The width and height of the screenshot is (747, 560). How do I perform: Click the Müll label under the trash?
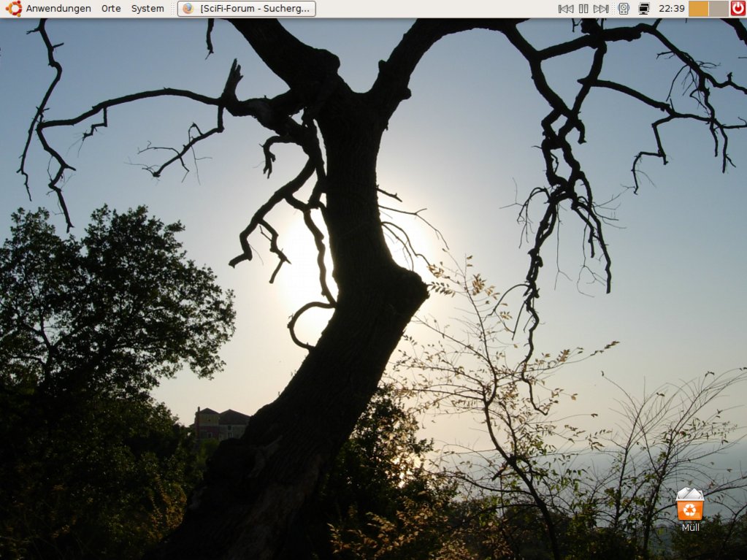point(690,527)
